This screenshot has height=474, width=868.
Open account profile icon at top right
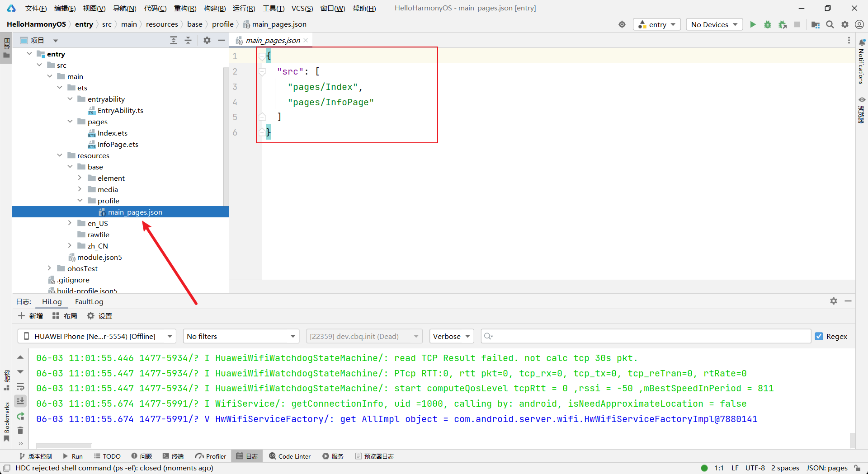(x=860, y=24)
